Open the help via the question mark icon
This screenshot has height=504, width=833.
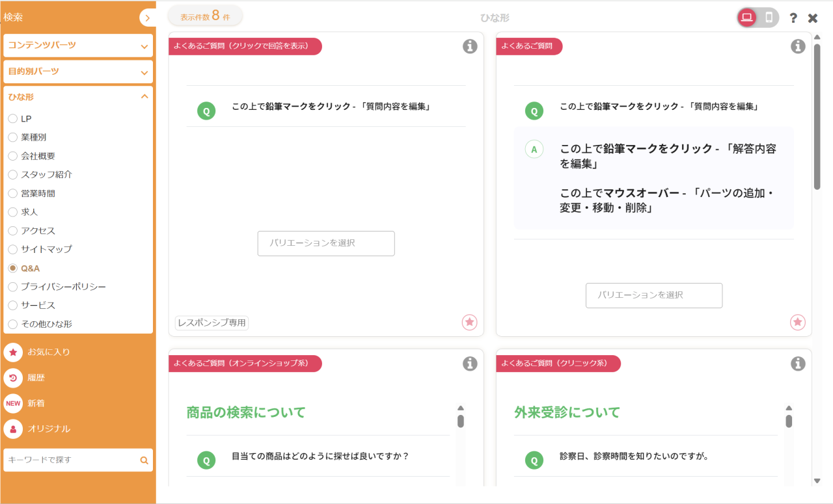pos(793,18)
